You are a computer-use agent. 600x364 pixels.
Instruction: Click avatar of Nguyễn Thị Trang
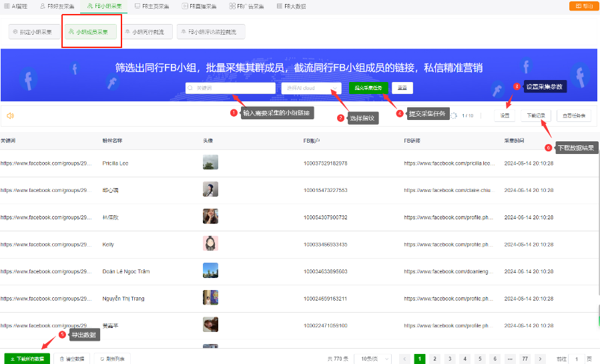[x=210, y=297]
